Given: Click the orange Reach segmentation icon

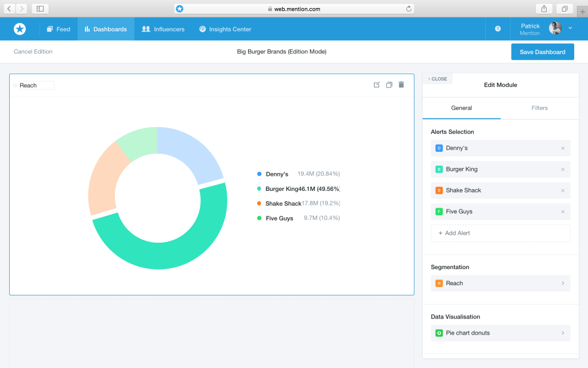Looking at the screenshot, I should (x=439, y=283).
